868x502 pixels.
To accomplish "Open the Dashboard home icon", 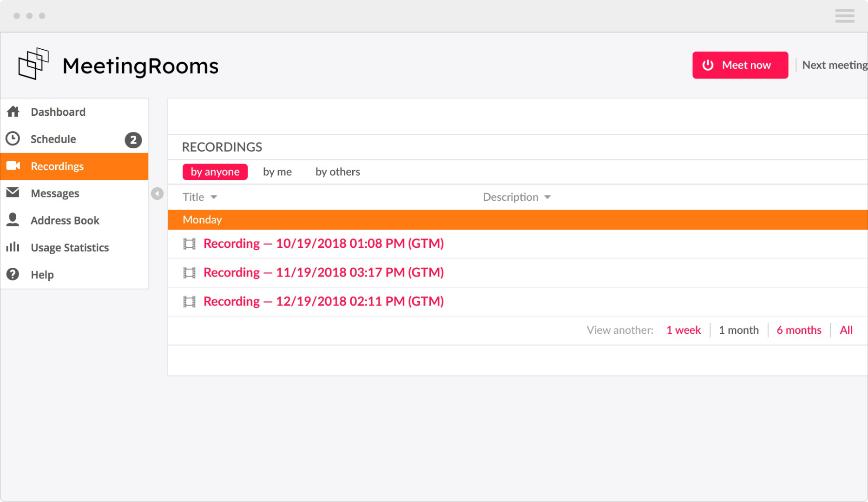I will (13, 111).
